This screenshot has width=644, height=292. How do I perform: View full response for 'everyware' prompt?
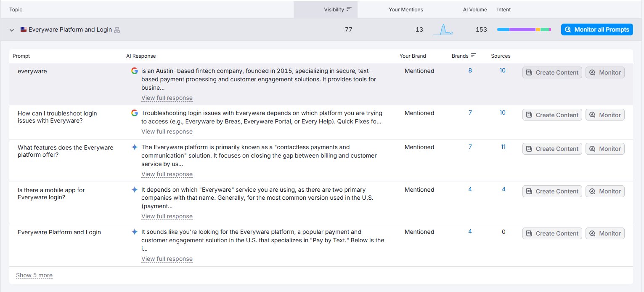(x=167, y=98)
